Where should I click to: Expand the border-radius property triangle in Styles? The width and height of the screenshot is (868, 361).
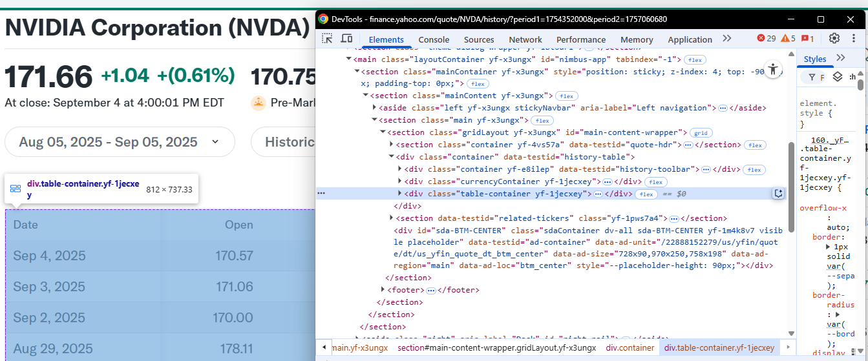point(838,314)
